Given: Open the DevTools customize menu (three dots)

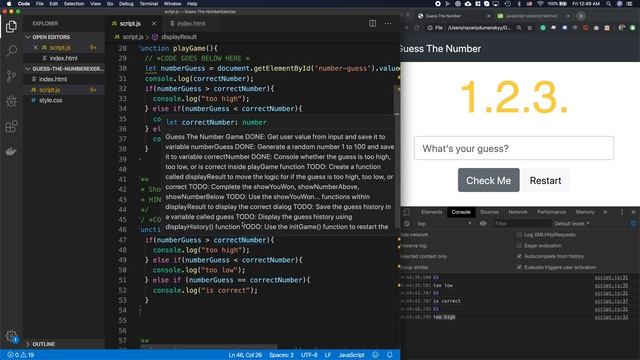Looking at the screenshot, I should point(622,212).
